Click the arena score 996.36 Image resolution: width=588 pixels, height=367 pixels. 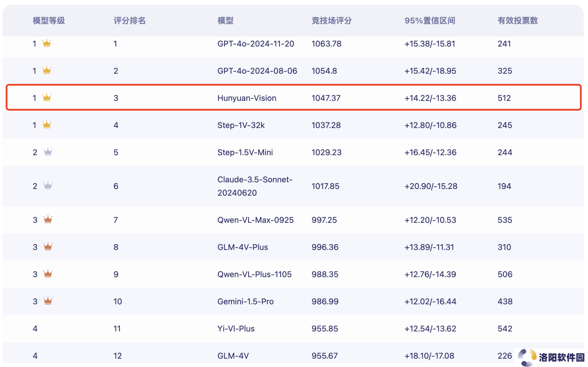(x=325, y=247)
